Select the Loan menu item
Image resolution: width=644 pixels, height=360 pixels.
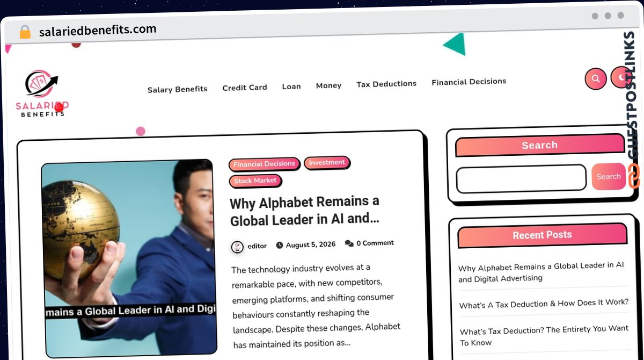[x=291, y=87]
